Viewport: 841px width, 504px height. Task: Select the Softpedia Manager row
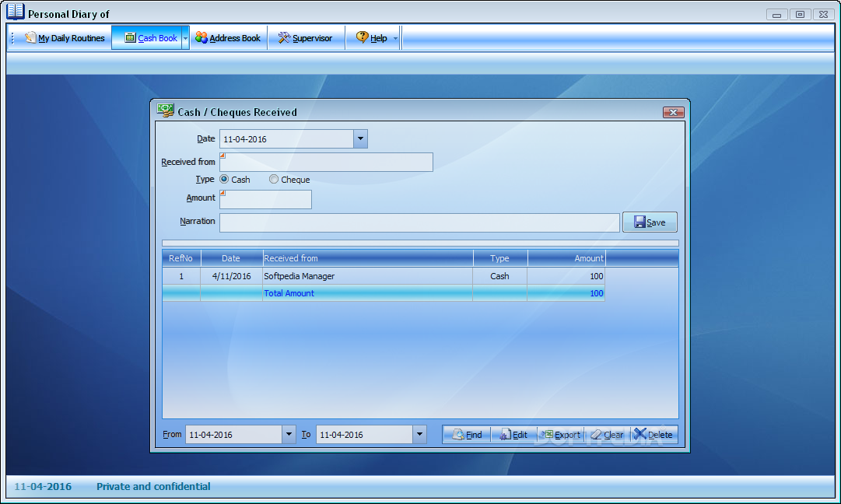pyautogui.click(x=384, y=276)
